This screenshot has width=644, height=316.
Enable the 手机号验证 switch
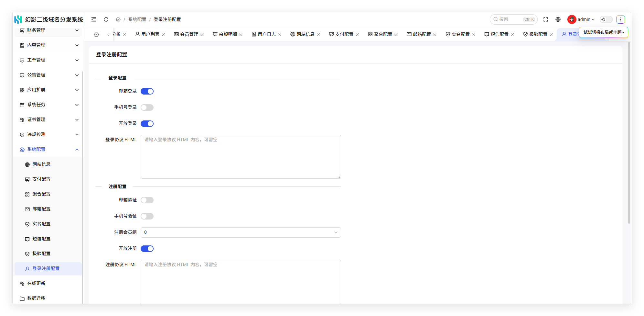pyautogui.click(x=147, y=216)
